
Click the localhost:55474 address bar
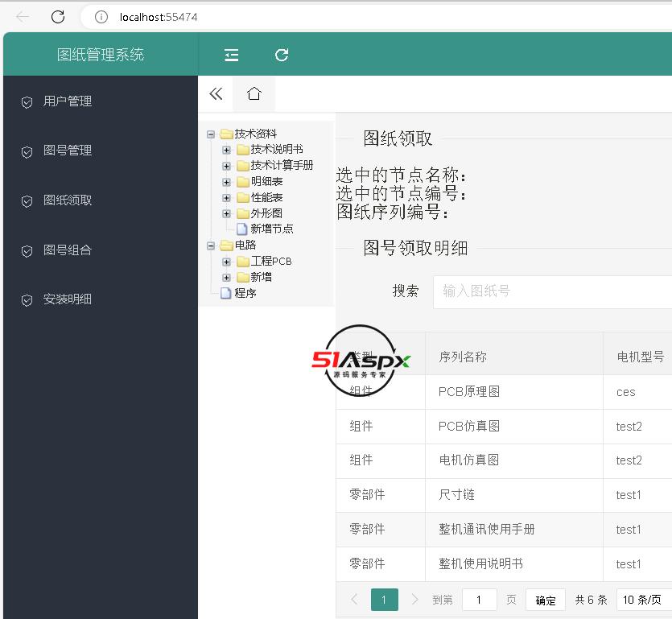(x=159, y=17)
